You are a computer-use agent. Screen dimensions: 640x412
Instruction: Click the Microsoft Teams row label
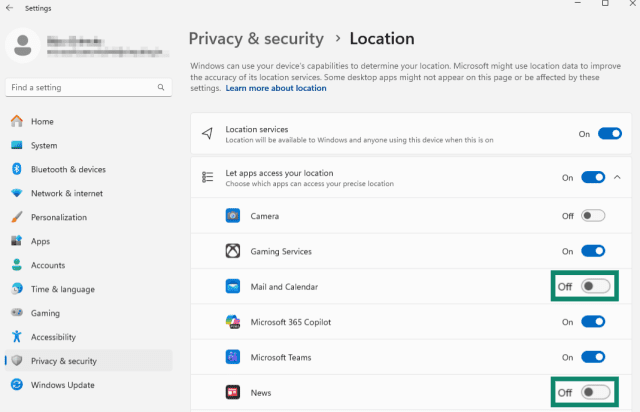[281, 357]
